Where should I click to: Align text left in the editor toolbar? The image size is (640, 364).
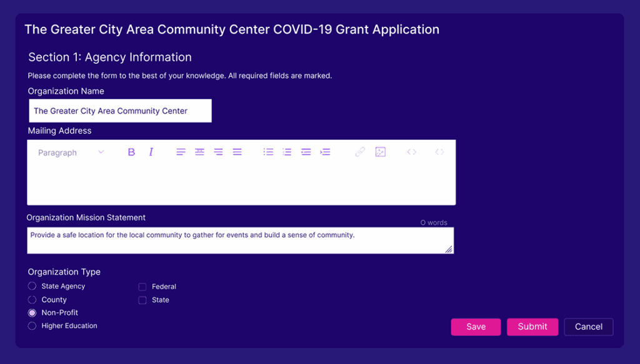coord(181,152)
